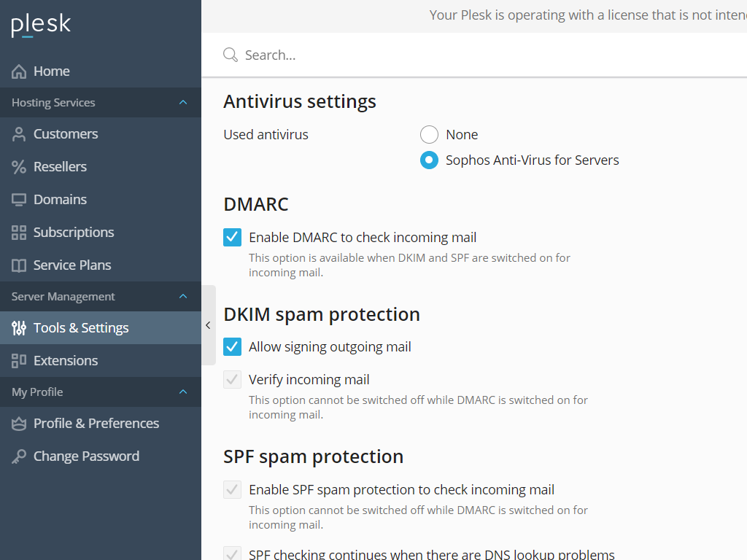Viewport: 747px width, 560px height.
Task: Collapse the My Profile section chevron
Action: 183,392
